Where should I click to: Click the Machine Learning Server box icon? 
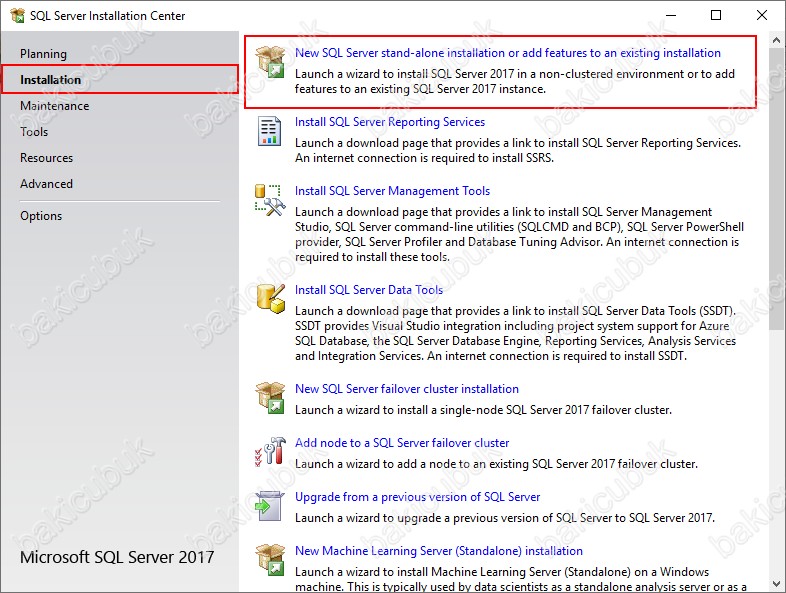(x=270, y=559)
